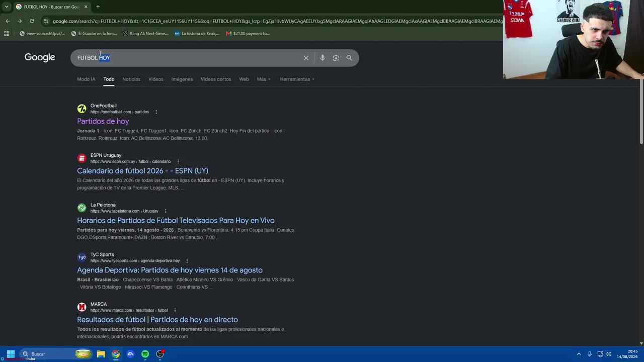This screenshot has height=362, width=644.
Task: Select the Todo results tab
Action: coord(109,79)
